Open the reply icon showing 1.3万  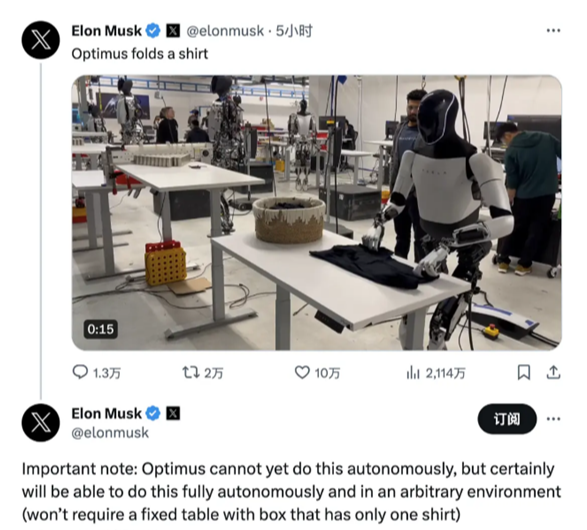coord(80,372)
